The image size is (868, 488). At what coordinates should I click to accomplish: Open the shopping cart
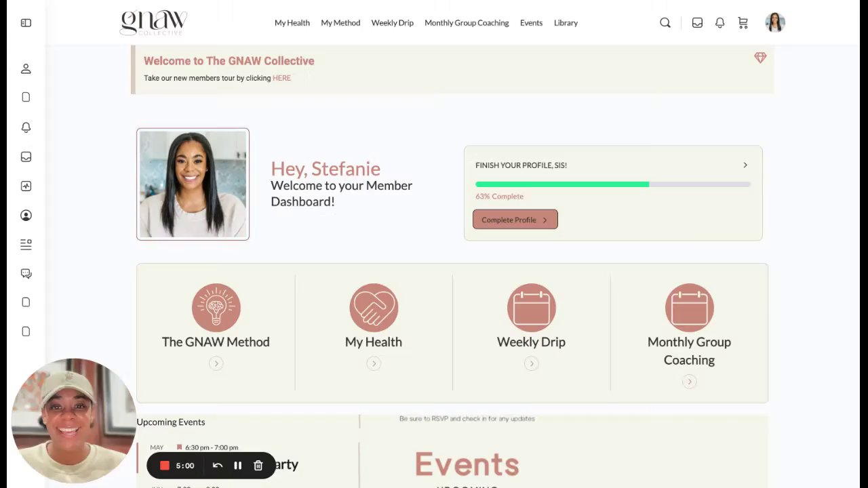[x=743, y=23]
